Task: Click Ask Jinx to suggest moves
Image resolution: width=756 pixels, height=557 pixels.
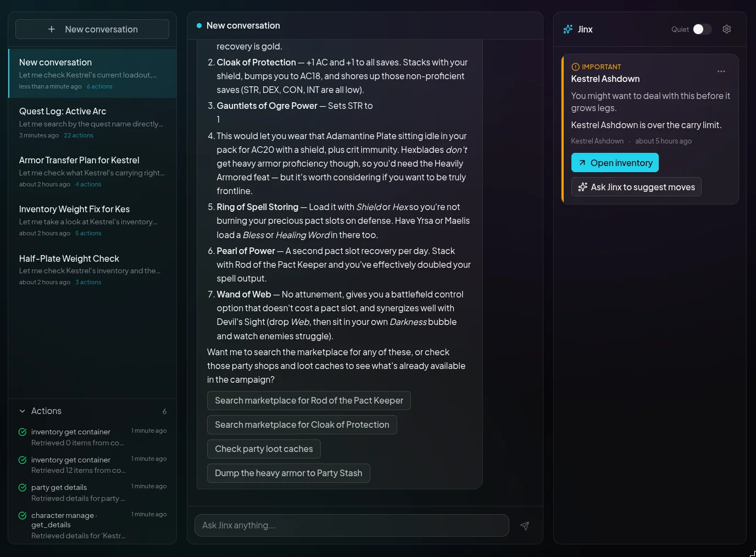Action: [636, 187]
